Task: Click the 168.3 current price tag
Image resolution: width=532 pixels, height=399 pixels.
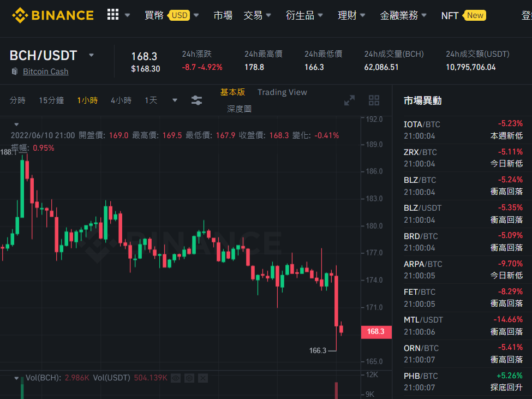Action: point(376,332)
